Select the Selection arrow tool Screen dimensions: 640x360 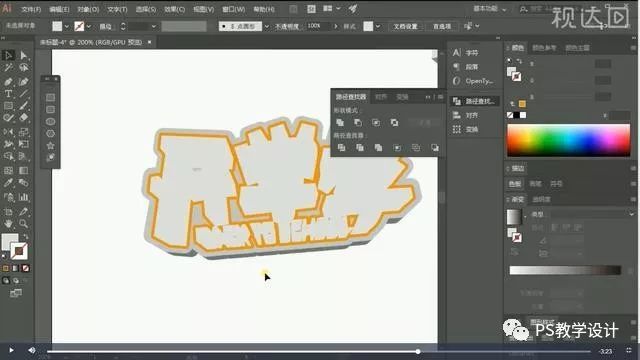tap(8, 55)
